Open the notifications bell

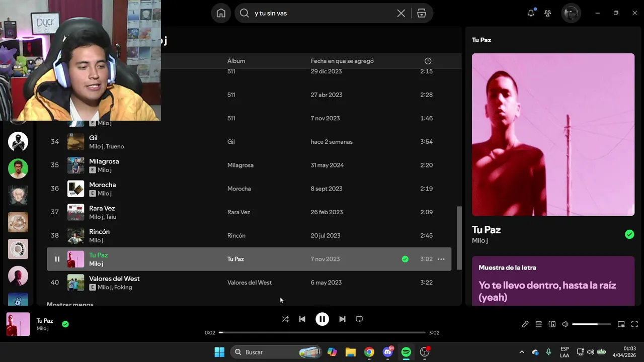click(531, 13)
